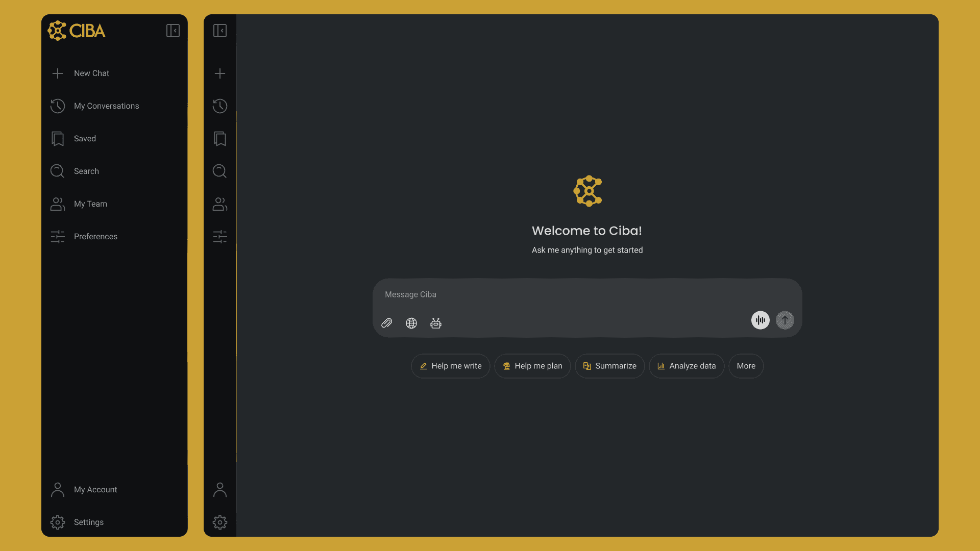Collapse the expanded CIBA sidebar panel

173,31
